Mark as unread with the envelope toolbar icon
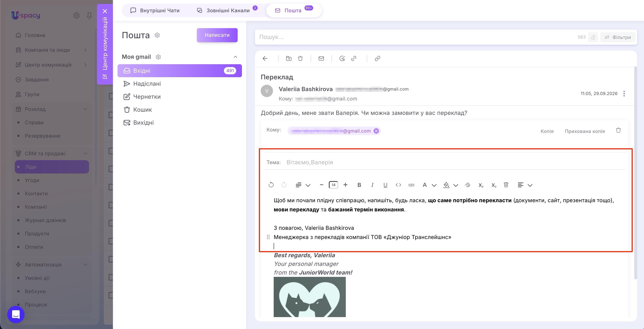The image size is (644, 329). (x=321, y=59)
